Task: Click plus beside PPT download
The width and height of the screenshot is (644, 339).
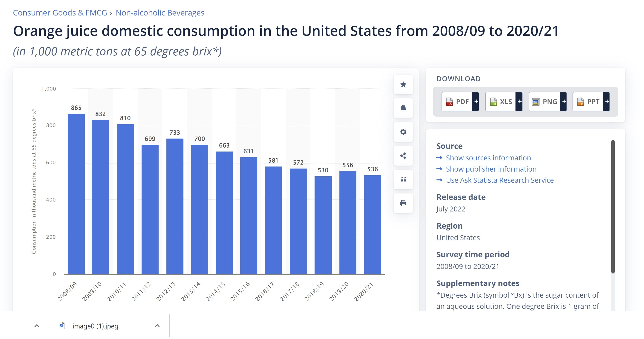Action: (x=607, y=101)
